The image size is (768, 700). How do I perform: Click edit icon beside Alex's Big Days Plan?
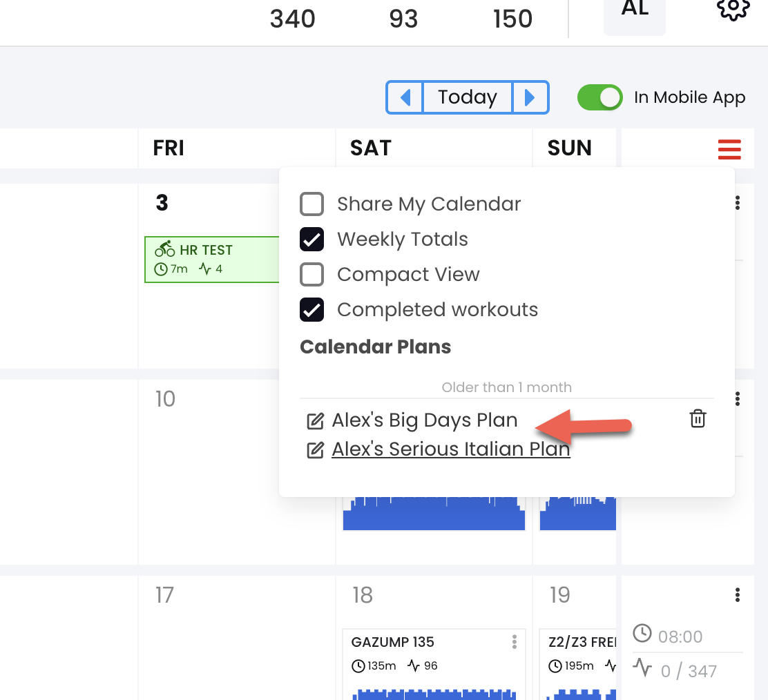pos(315,421)
